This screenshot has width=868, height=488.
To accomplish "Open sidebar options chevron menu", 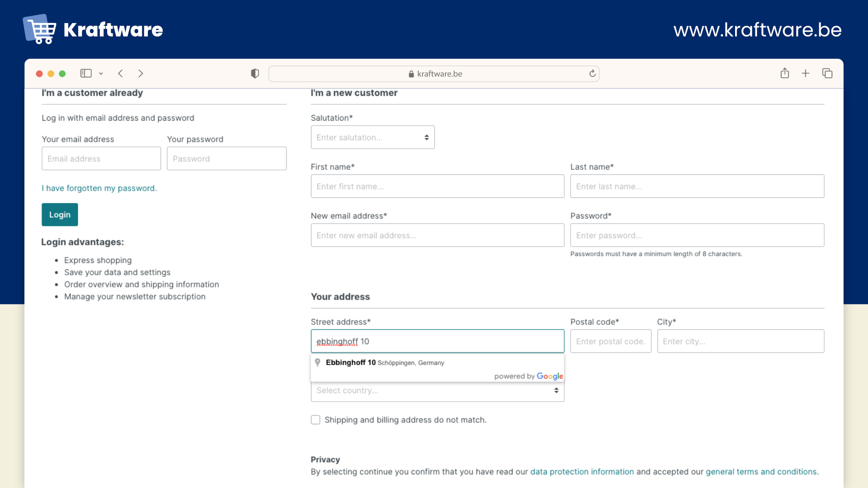I will pos(101,74).
